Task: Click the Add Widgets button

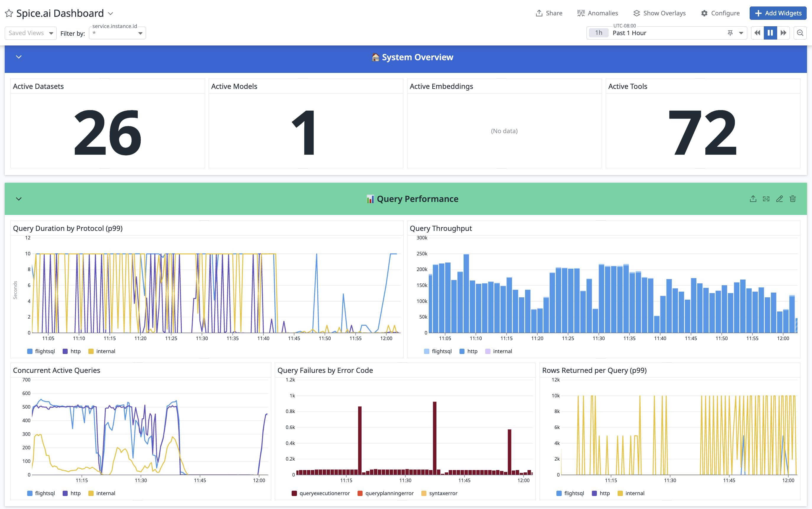Action: (778, 13)
